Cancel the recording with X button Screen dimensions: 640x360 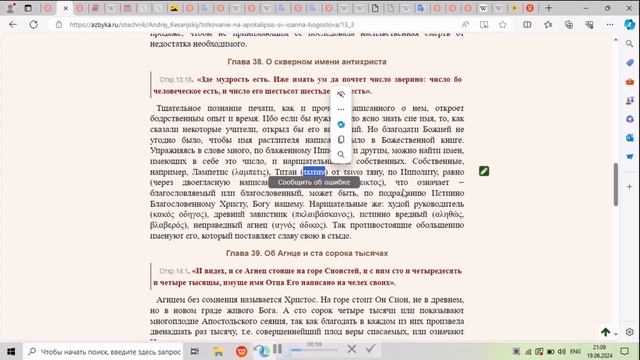point(352,349)
